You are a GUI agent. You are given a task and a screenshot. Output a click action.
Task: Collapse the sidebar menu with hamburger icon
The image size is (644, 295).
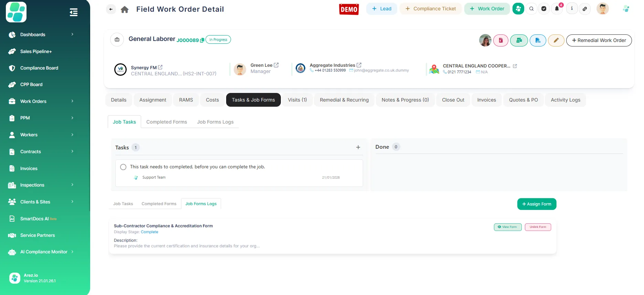pos(73,12)
